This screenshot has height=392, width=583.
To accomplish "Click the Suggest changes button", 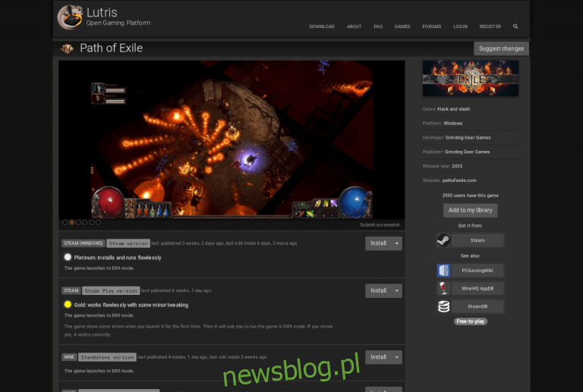I will pyautogui.click(x=501, y=49).
